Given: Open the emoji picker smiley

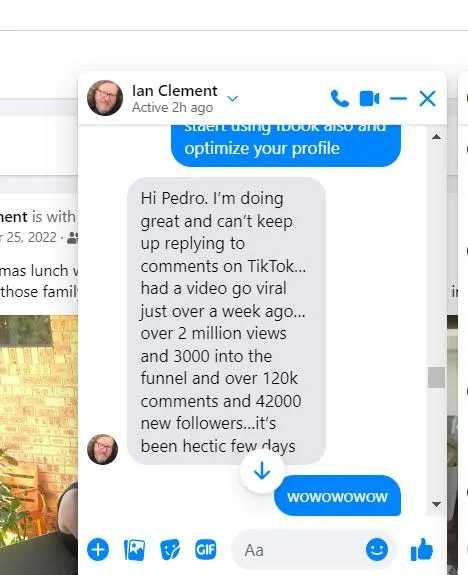Looking at the screenshot, I should (x=377, y=549).
